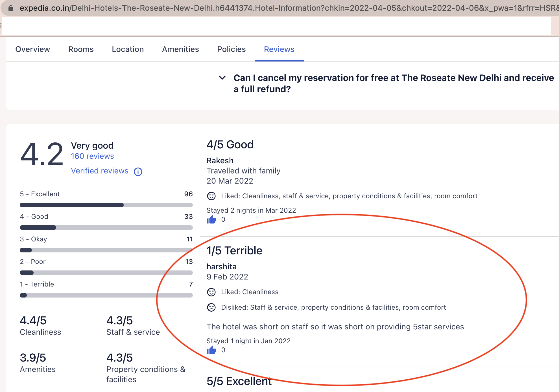Click the 5 - Excellent rating bar

(106, 205)
